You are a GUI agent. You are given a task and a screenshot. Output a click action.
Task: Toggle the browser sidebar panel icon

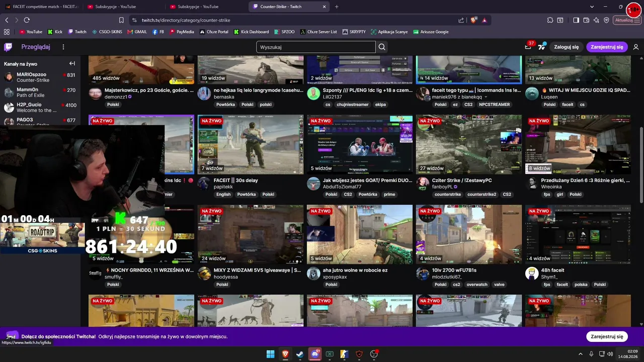click(576, 20)
